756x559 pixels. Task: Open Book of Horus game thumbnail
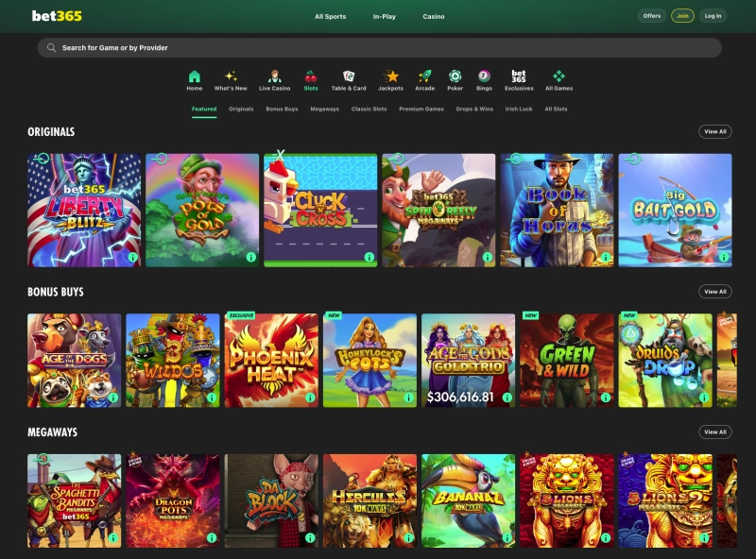(x=557, y=211)
